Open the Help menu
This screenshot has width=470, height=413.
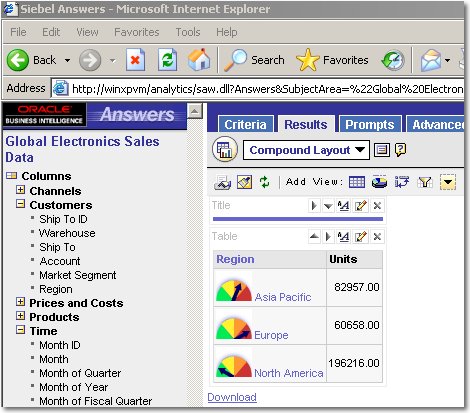pos(227,32)
